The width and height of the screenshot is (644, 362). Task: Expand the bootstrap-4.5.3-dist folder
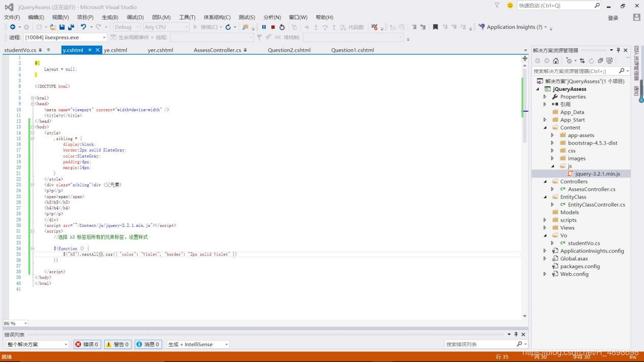[x=553, y=143]
